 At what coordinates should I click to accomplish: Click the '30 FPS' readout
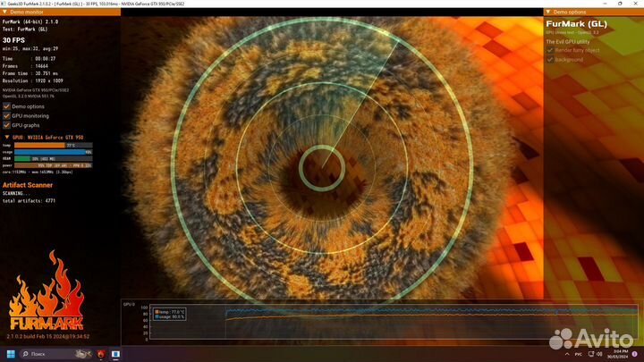point(13,40)
